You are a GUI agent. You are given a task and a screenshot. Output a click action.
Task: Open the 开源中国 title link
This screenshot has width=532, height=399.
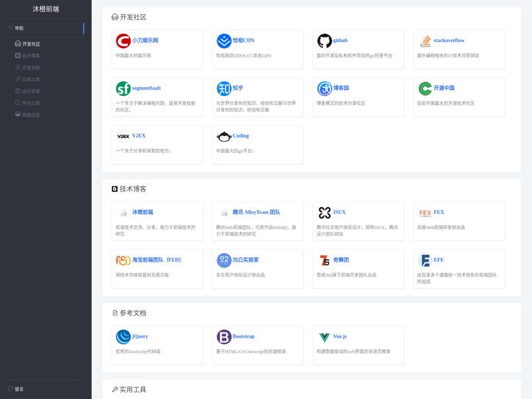[444, 88]
